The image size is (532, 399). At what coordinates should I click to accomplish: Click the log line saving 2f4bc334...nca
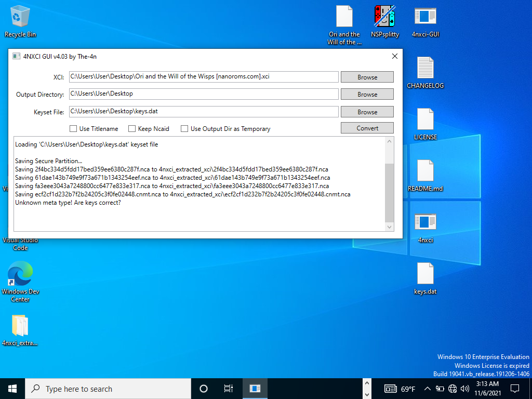[x=171, y=169]
